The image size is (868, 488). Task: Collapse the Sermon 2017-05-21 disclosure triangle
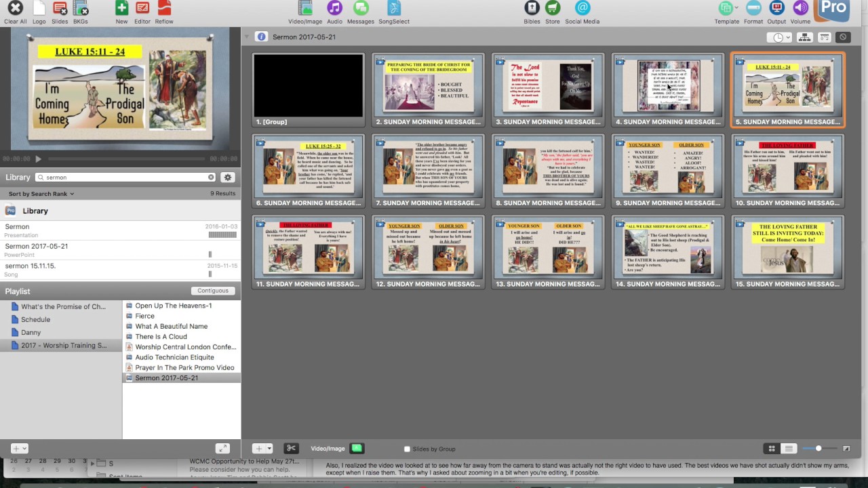click(247, 37)
